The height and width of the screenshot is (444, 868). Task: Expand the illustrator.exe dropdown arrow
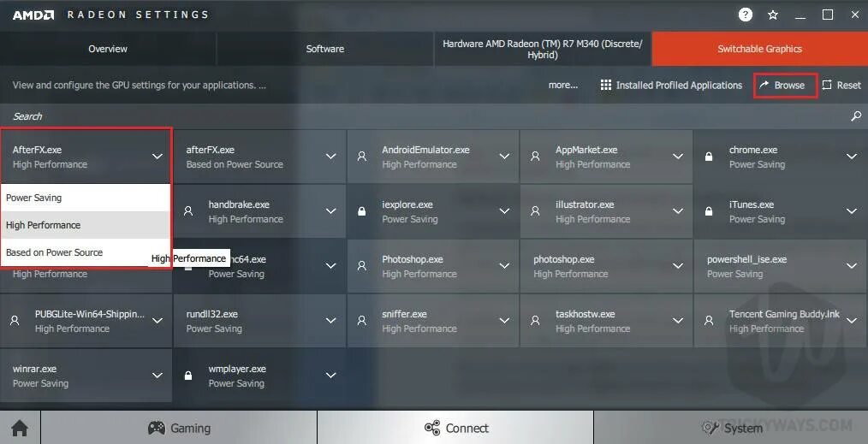click(x=678, y=211)
